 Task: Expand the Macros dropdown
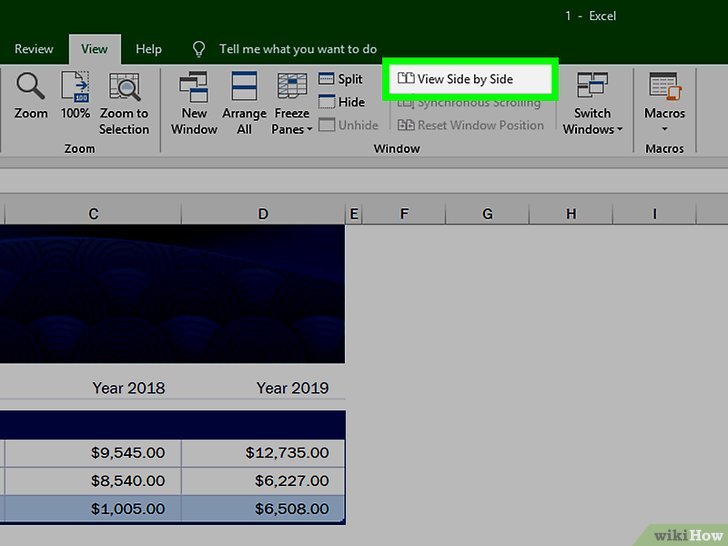(664, 128)
